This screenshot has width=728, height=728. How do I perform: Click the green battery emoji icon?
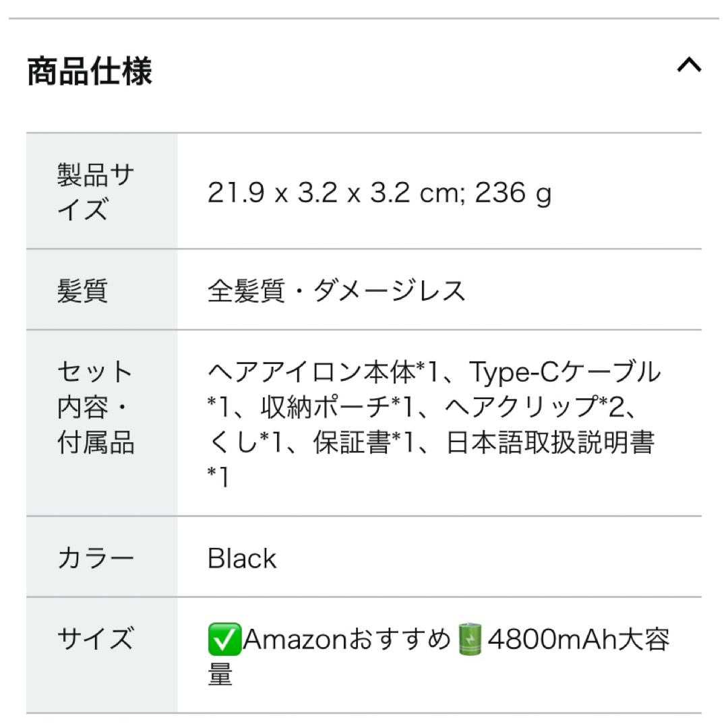click(x=470, y=639)
